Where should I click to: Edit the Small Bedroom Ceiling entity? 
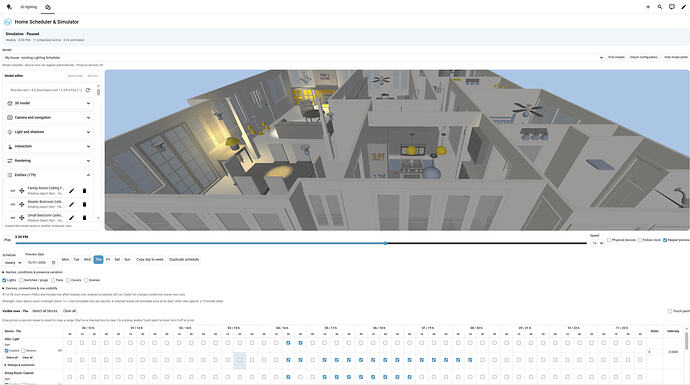point(72,217)
